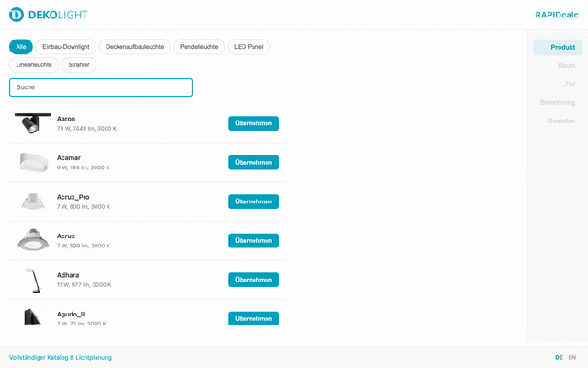
Task: Click the Agudo_II product thumbnail
Action: point(32,316)
